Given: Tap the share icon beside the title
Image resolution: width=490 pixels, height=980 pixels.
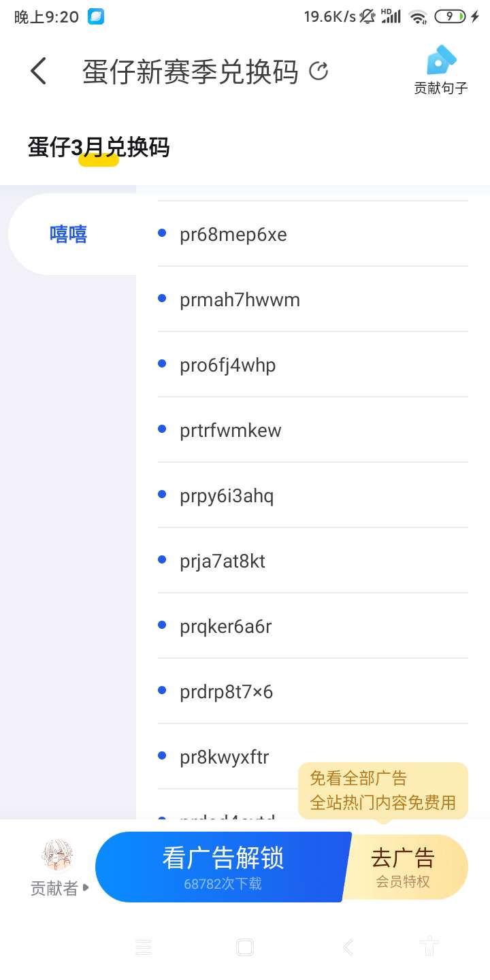Looking at the screenshot, I should coord(318,71).
